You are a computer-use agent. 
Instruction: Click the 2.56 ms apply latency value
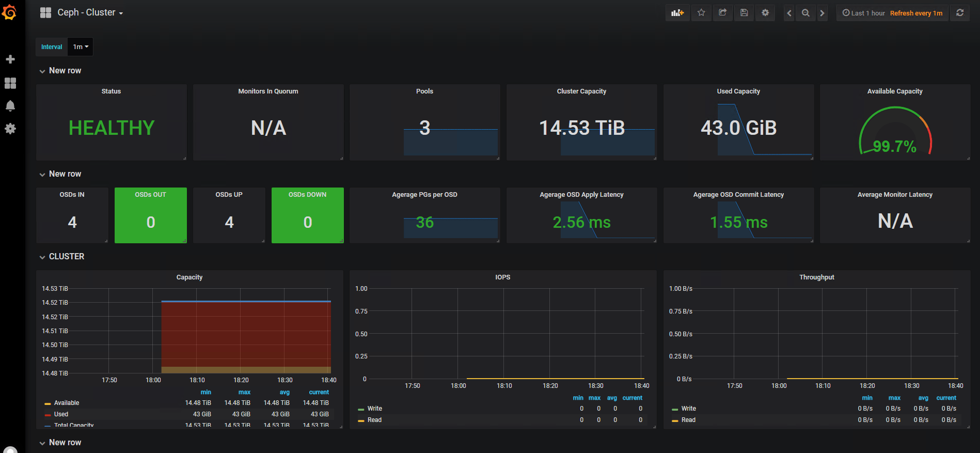[x=581, y=223]
